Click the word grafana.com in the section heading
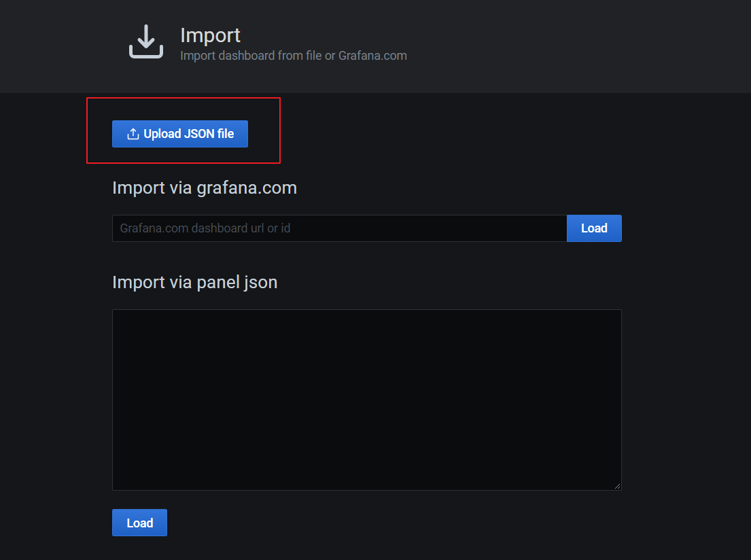This screenshot has width=751, height=560. tap(247, 188)
